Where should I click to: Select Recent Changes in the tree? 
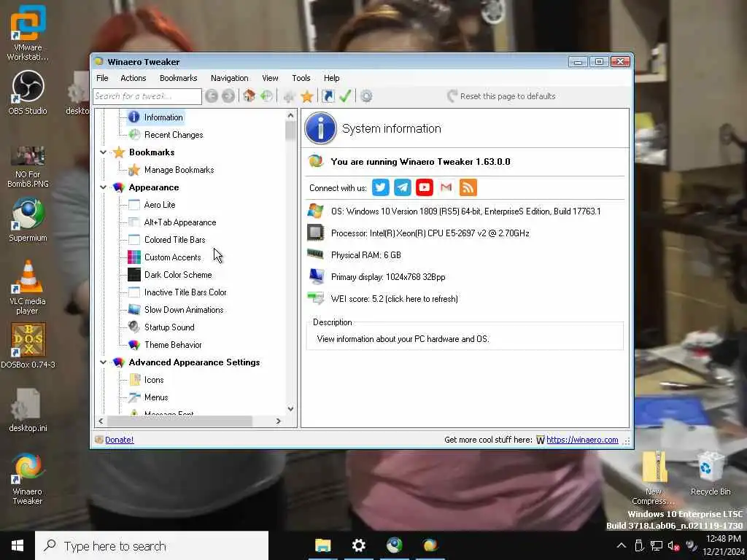click(174, 135)
